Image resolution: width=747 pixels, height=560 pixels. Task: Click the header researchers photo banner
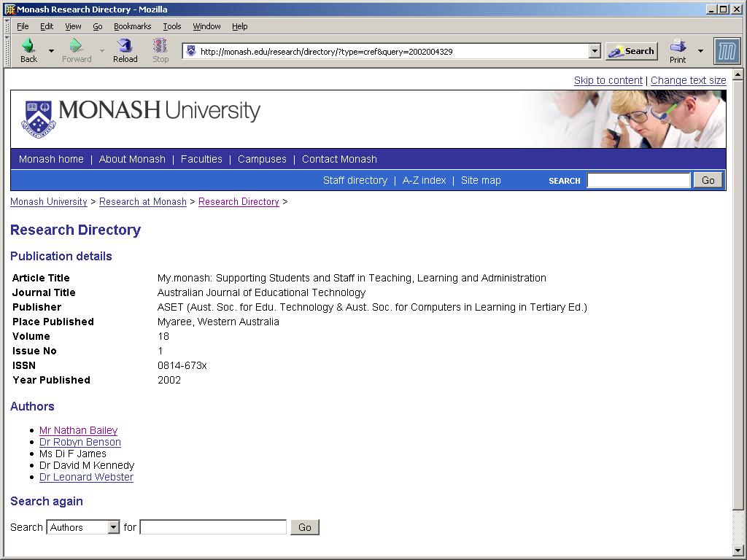pos(624,119)
